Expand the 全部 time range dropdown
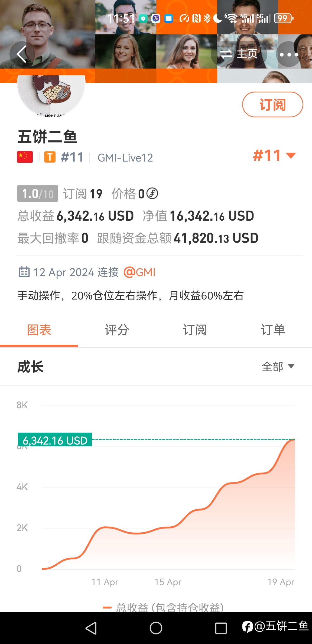 278,367
